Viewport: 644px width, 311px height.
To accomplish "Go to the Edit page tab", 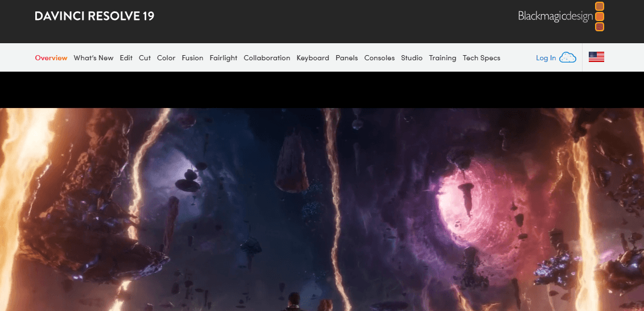I will (126, 58).
